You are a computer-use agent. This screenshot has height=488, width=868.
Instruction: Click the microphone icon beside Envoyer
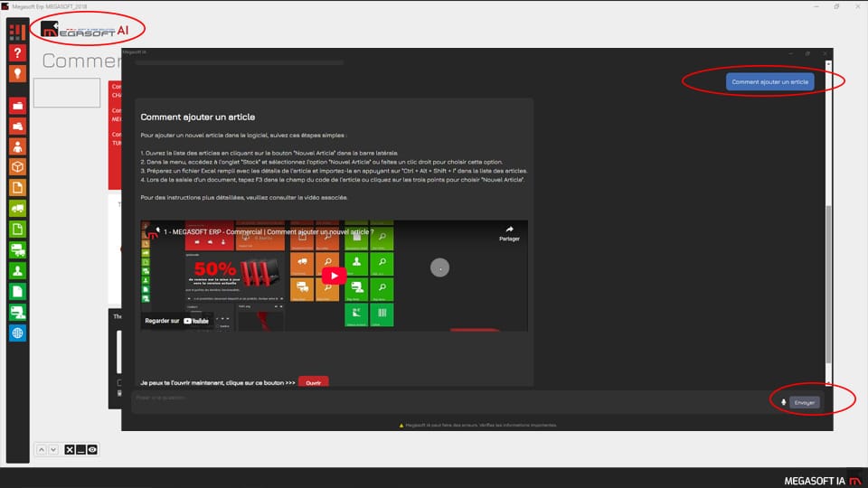[783, 402]
